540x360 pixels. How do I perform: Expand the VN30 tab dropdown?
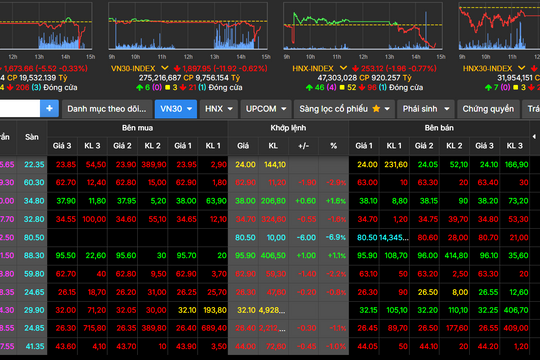[189, 109]
